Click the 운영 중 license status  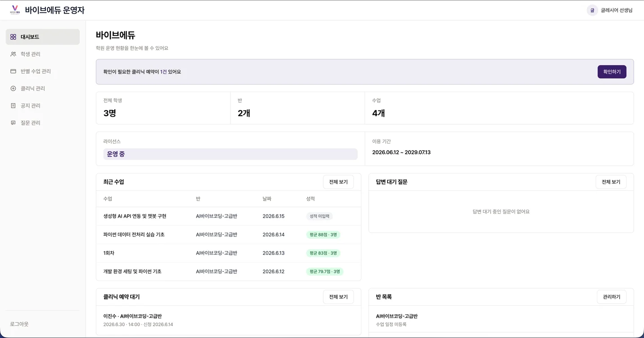coord(231,154)
